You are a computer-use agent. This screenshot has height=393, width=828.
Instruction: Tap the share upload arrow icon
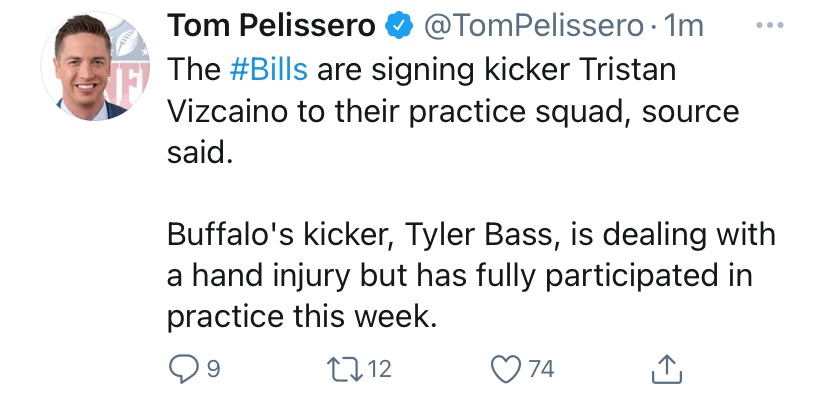(x=666, y=368)
